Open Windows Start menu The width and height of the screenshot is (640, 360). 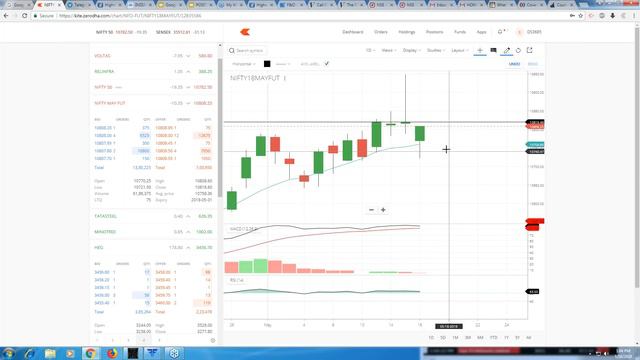coord(9,353)
